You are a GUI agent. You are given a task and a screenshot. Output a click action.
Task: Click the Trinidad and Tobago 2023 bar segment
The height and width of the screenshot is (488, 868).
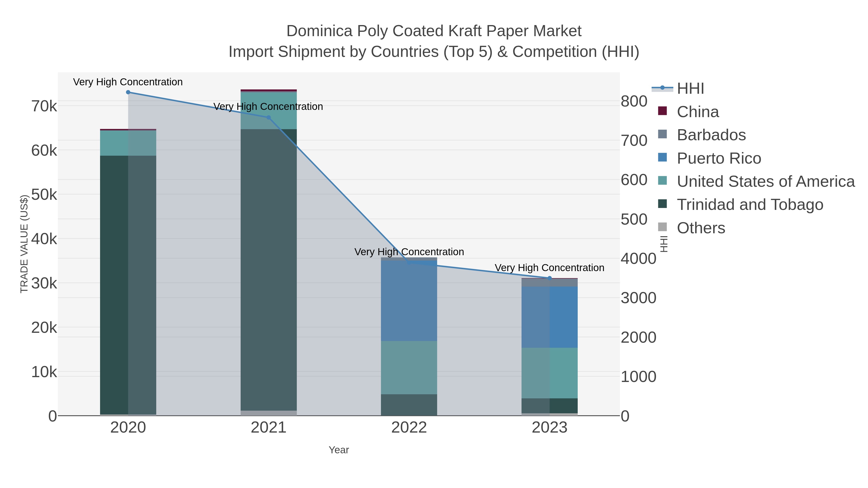pos(549,406)
